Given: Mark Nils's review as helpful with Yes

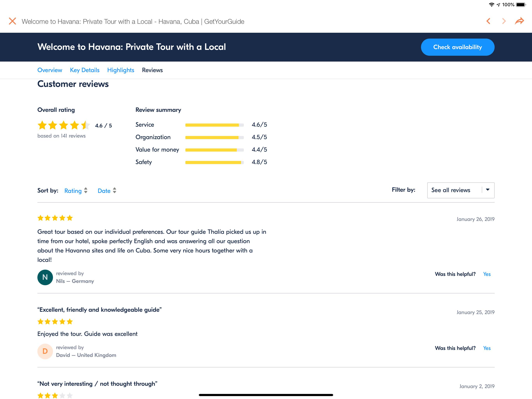Looking at the screenshot, I should pyautogui.click(x=487, y=274).
